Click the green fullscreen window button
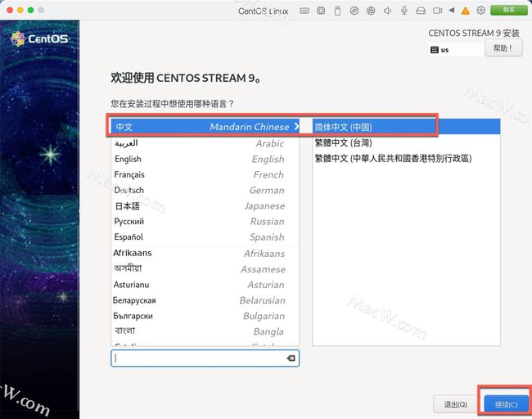532x419 pixels. pos(30,10)
